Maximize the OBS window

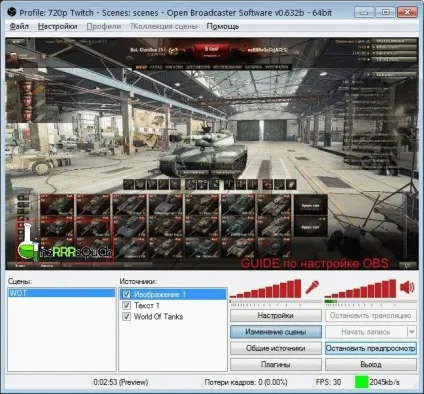(385, 12)
